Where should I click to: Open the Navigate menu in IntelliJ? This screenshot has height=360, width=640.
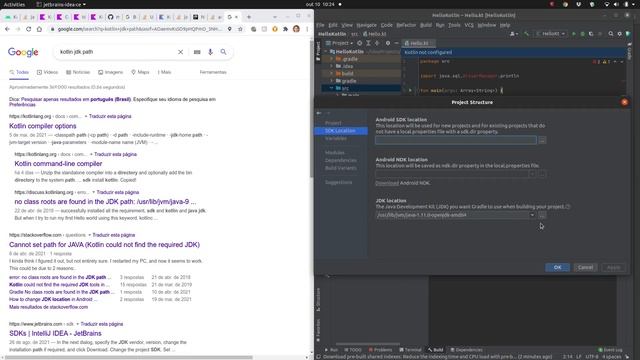[x=367, y=25]
